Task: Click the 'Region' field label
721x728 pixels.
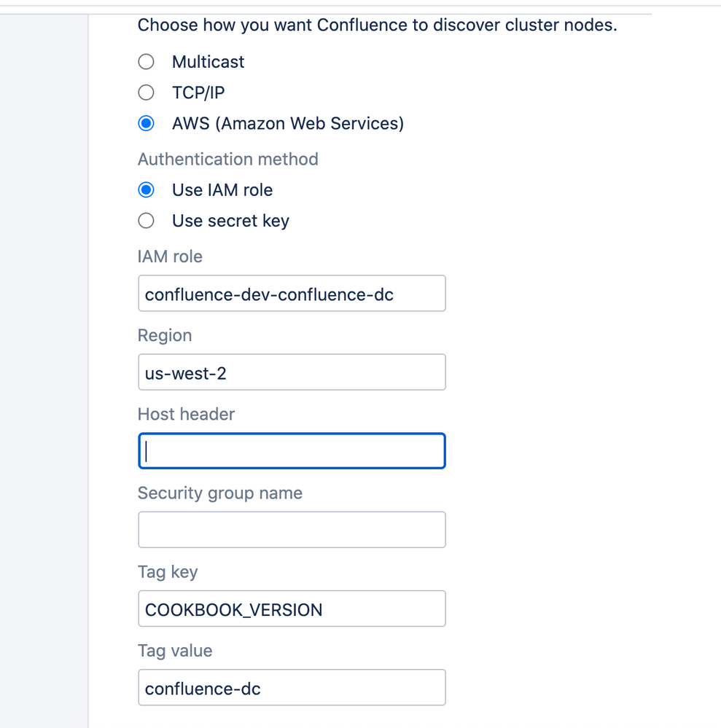Action: click(165, 336)
